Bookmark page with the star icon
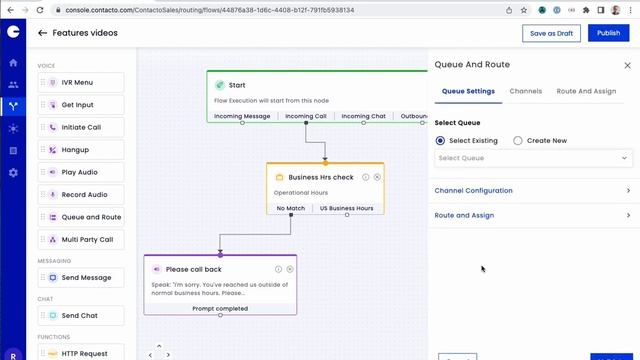Image resolution: width=640 pixels, height=360 pixels. (x=524, y=10)
